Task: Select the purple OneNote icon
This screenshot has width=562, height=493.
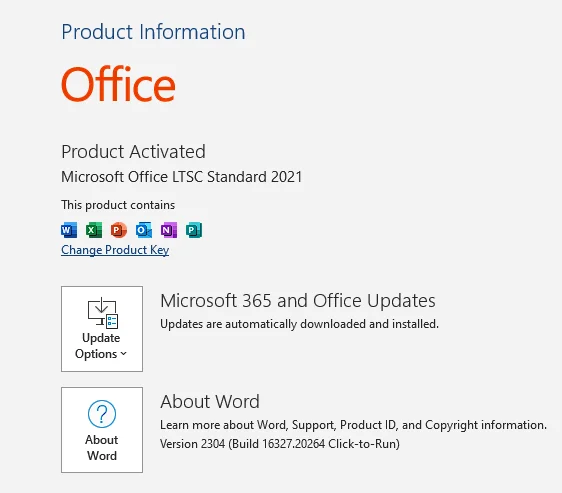Action: pyautogui.click(x=168, y=230)
